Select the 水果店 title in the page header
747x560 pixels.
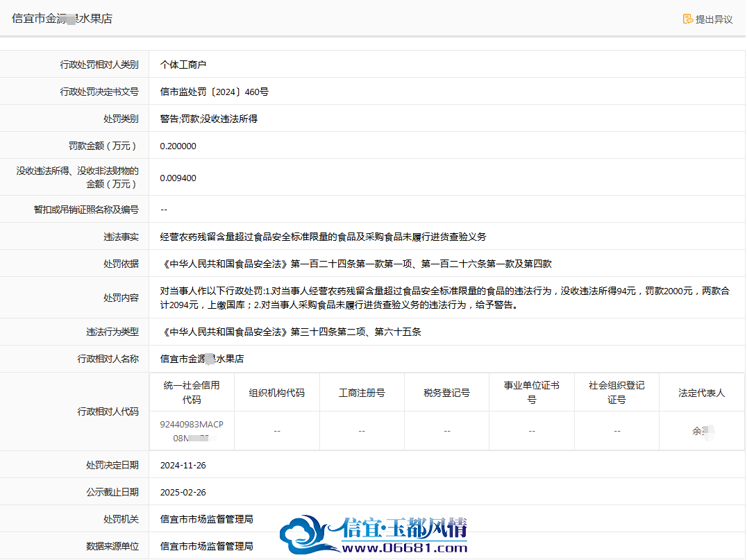pyautogui.click(x=62, y=19)
